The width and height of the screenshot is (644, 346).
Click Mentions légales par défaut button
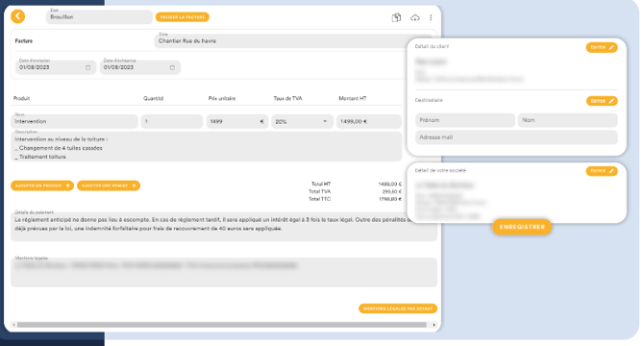click(398, 309)
